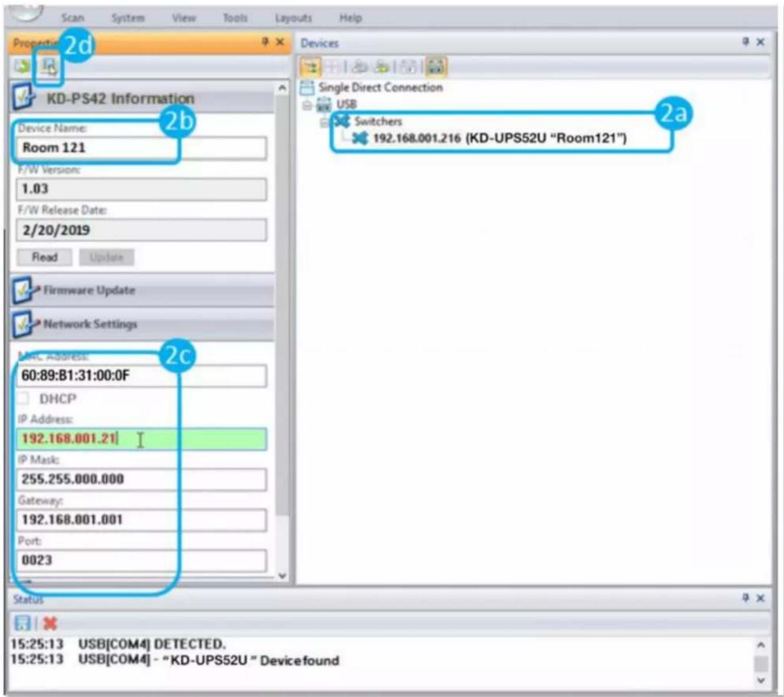The height and width of the screenshot is (697, 784).
Task: Open the View menu
Action: coord(184,18)
